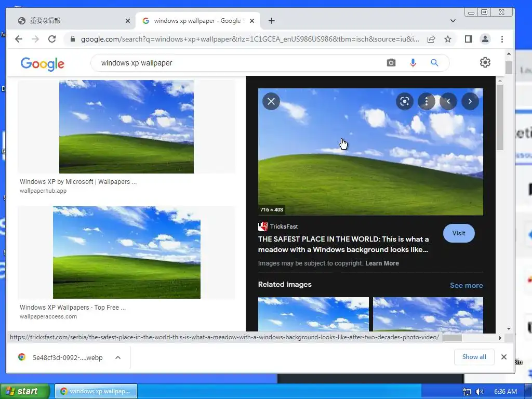Viewport: 532px width, 399px height.
Task: Click the browser forward arrow
Action: point(35,39)
